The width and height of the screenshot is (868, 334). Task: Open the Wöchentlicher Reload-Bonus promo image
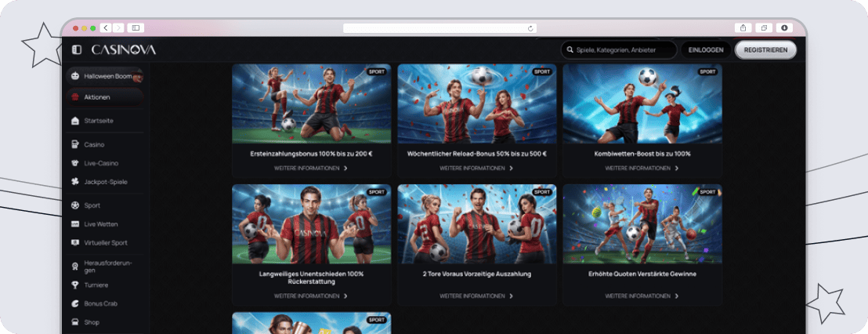pyautogui.click(x=476, y=103)
